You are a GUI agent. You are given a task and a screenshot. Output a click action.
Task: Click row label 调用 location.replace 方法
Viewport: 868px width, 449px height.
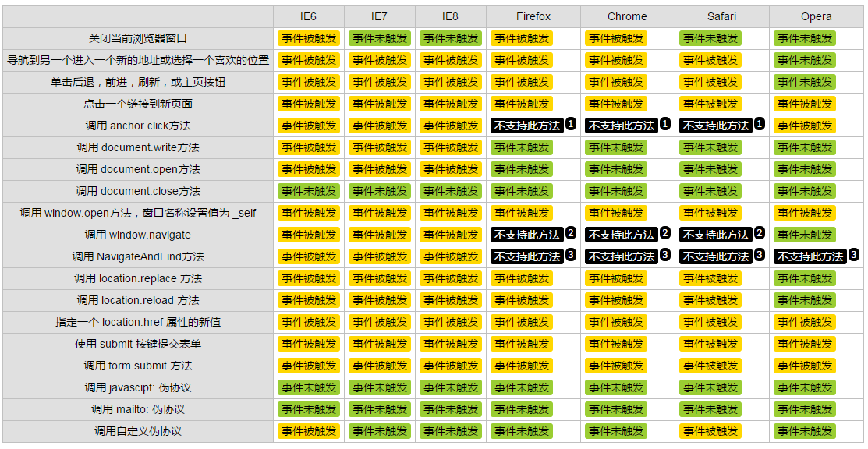138,278
